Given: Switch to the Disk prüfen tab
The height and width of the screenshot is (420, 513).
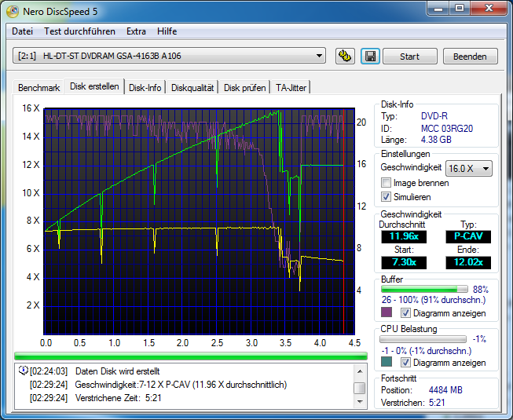Looking at the screenshot, I should pos(244,88).
